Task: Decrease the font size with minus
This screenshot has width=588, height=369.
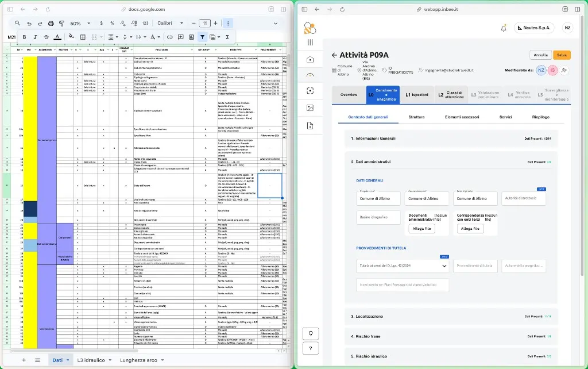Action: pos(194,23)
